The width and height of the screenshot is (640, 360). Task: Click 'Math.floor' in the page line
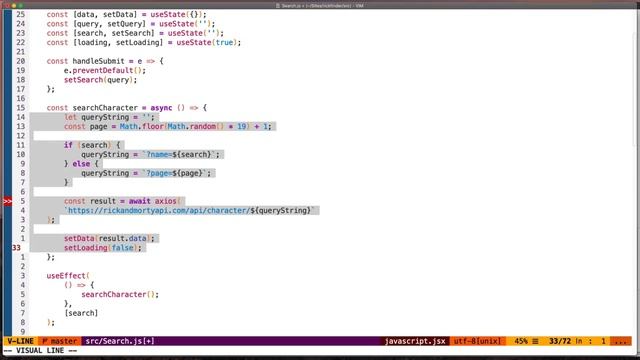click(x=141, y=127)
